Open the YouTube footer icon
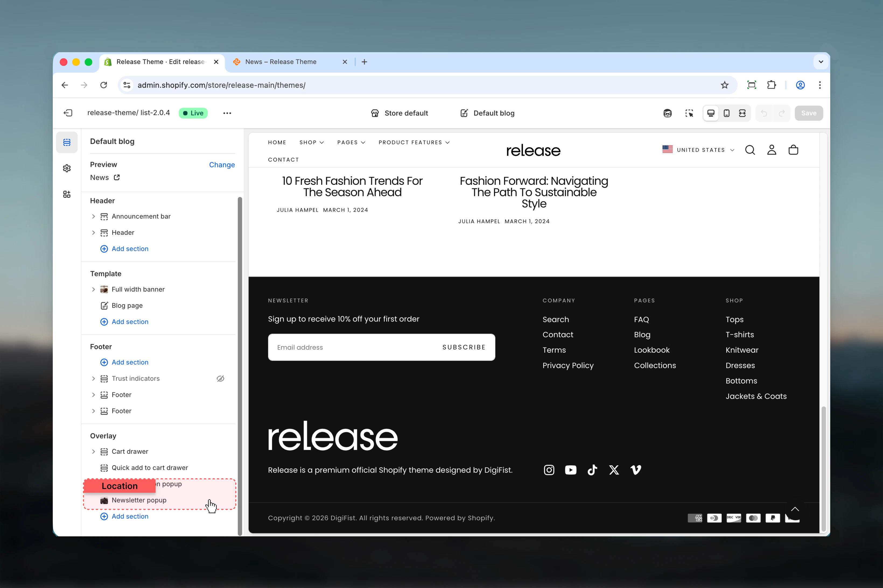This screenshot has height=588, width=883. click(570, 470)
